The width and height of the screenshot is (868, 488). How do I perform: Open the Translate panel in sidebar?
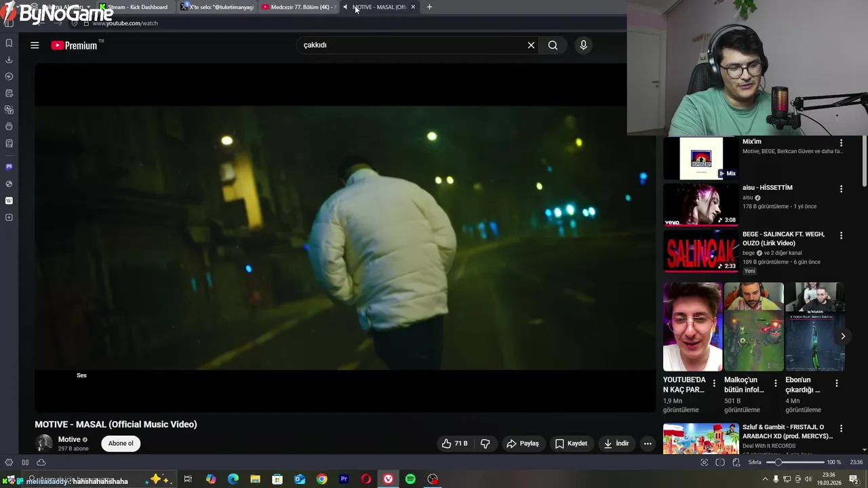point(9,110)
